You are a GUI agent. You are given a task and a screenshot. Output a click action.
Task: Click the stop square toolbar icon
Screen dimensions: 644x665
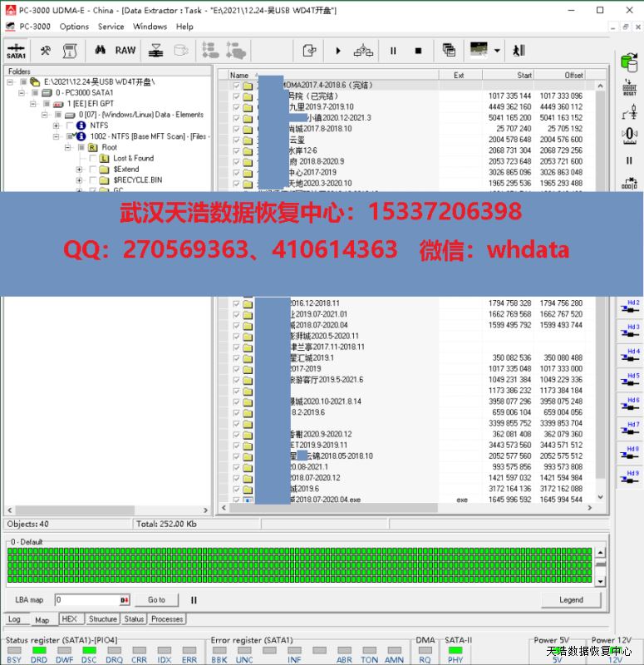point(418,51)
